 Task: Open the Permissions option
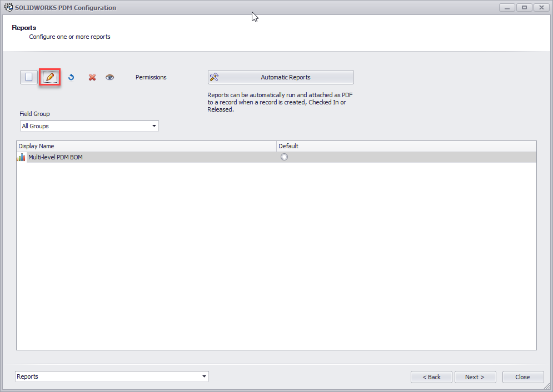(x=151, y=77)
